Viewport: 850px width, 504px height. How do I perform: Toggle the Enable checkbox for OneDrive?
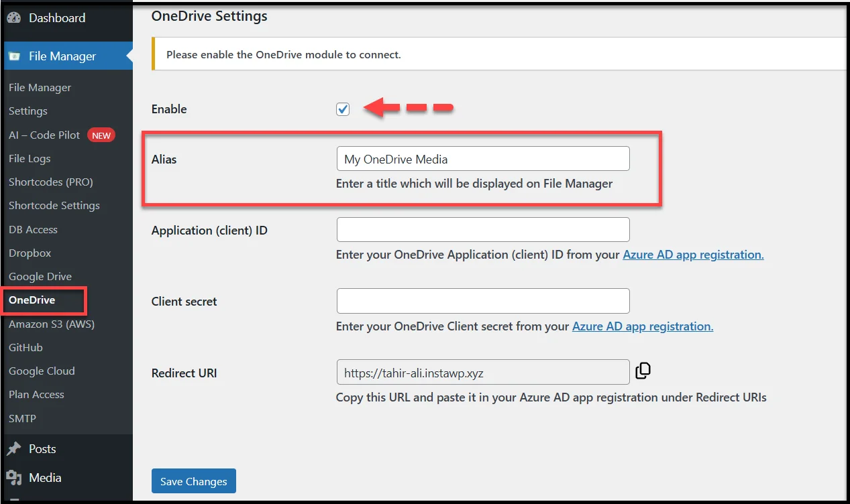(x=342, y=109)
